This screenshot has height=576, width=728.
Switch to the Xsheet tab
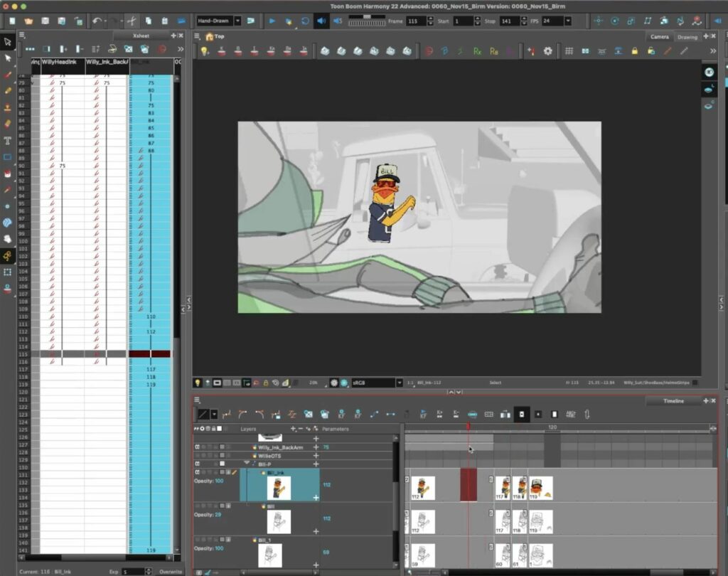[141, 36]
